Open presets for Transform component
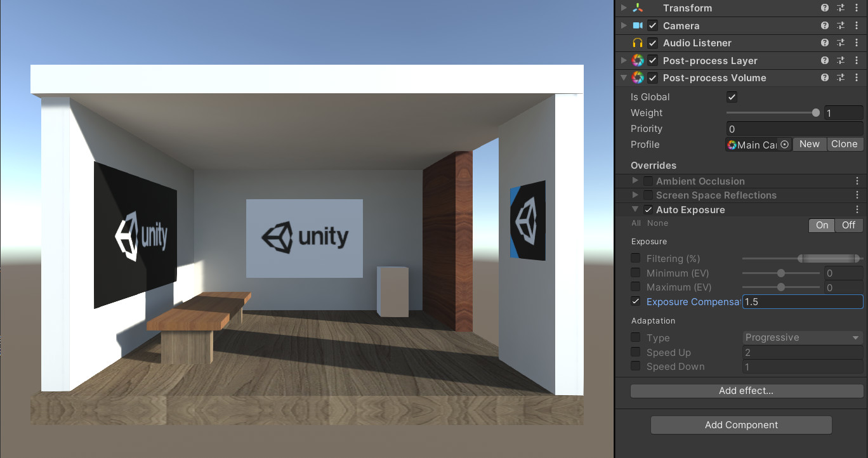 [x=841, y=8]
